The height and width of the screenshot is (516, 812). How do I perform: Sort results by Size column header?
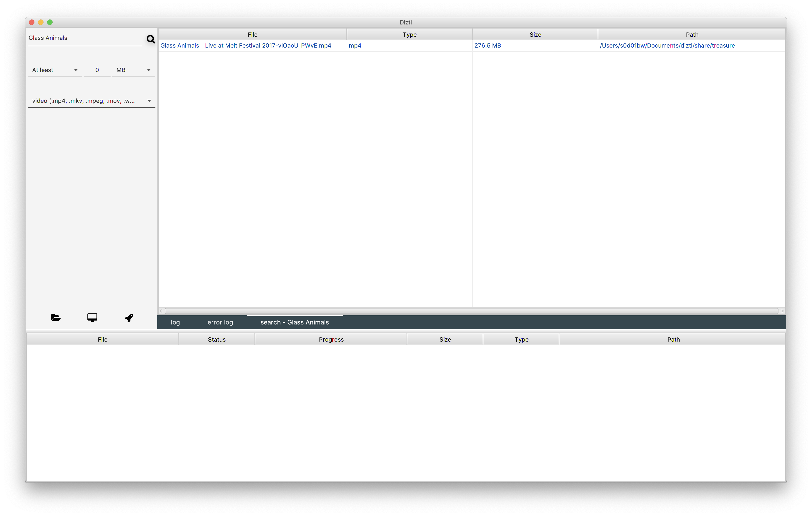(535, 35)
